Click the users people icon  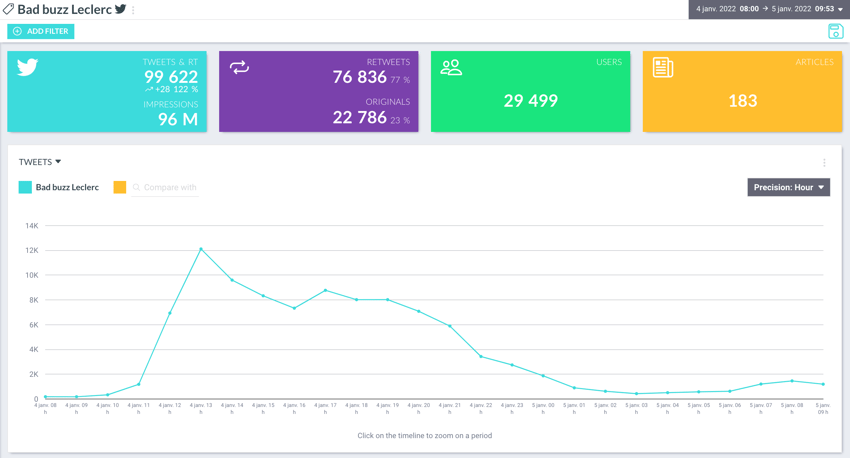(x=451, y=67)
